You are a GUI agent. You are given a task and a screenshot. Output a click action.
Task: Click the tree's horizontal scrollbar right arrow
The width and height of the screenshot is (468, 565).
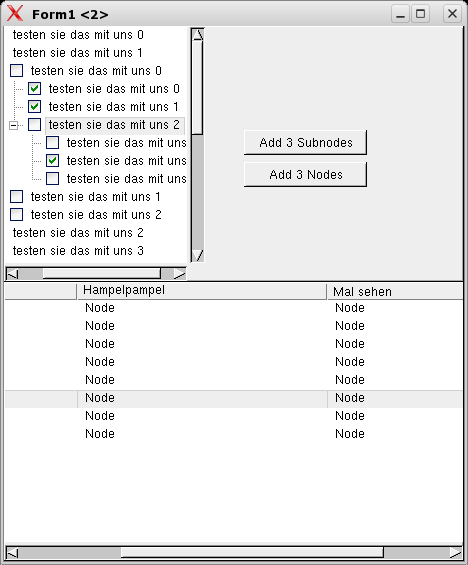tap(179, 273)
